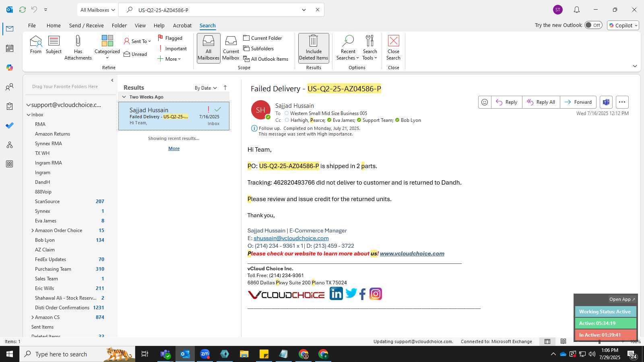Click More link under results
Screen dimensions: 644x362
tap(174, 148)
